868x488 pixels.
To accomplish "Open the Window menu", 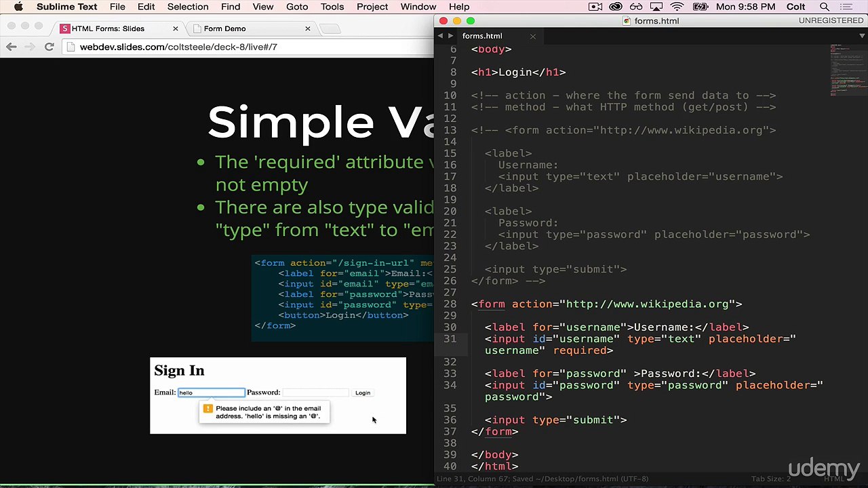I will click(x=418, y=7).
